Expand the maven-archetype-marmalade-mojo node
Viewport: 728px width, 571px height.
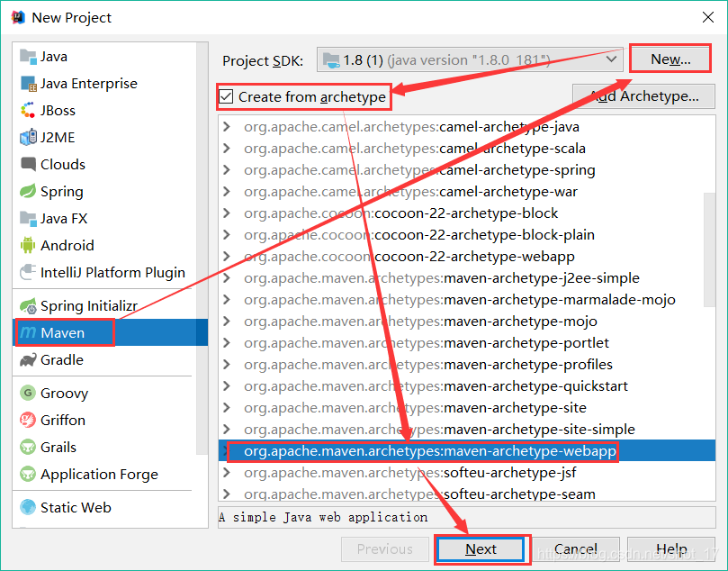[227, 300]
